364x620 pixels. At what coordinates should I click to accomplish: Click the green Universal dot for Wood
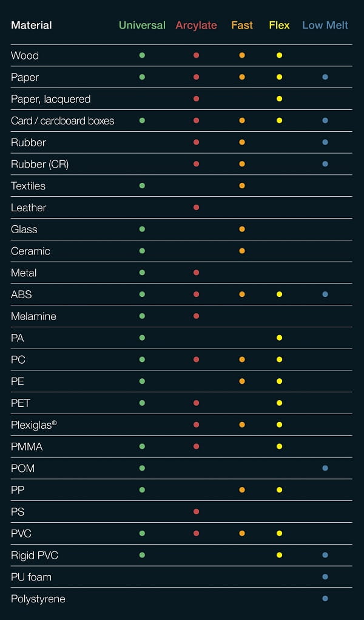[142, 55]
